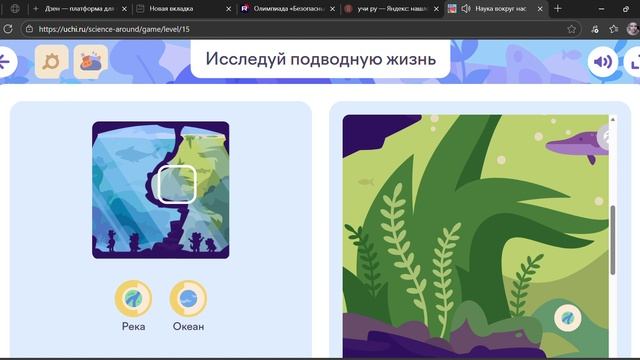This screenshot has height=360, width=640.
Task: Bookmark the page with the star icon
Action: 571,29
